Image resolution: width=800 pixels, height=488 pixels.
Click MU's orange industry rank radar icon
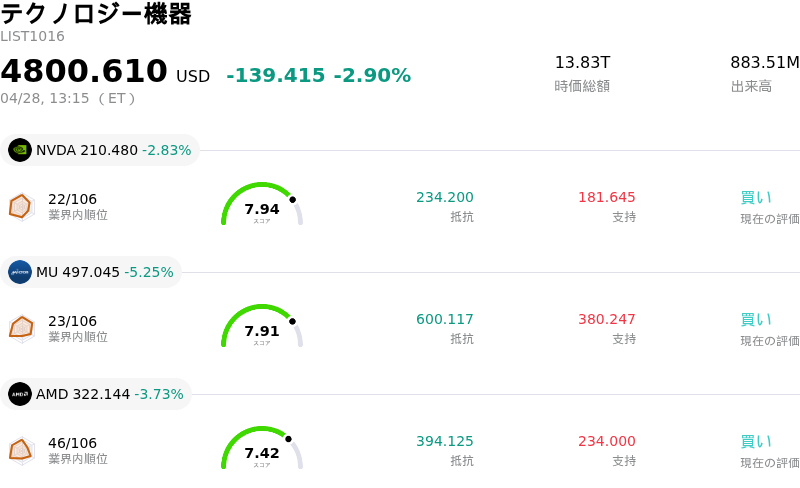[21, 328]
